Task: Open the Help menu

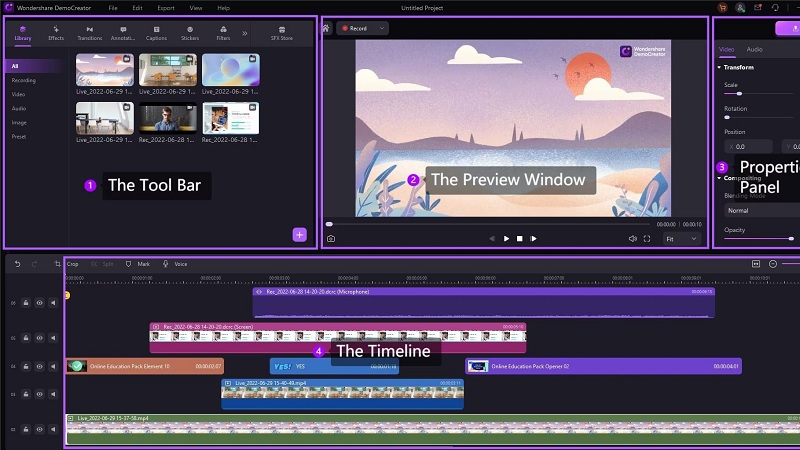Action: click(x=223, y=8)
